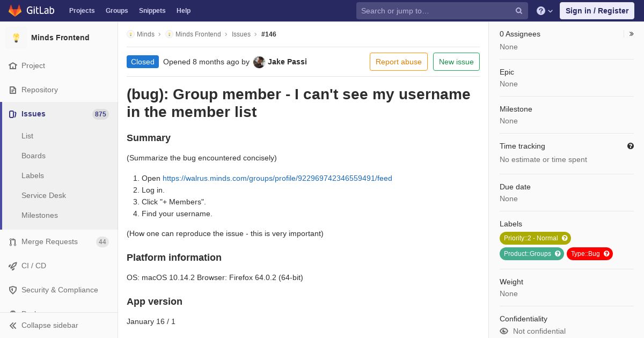Click the search magnifier icon
Image resolution: width=644 pixels, height=338 pixels.
519,11
